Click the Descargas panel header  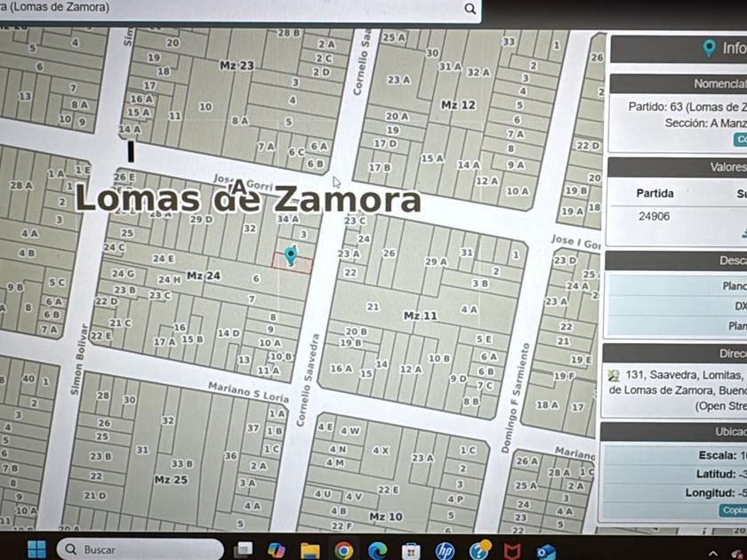(x=676, y=260)
